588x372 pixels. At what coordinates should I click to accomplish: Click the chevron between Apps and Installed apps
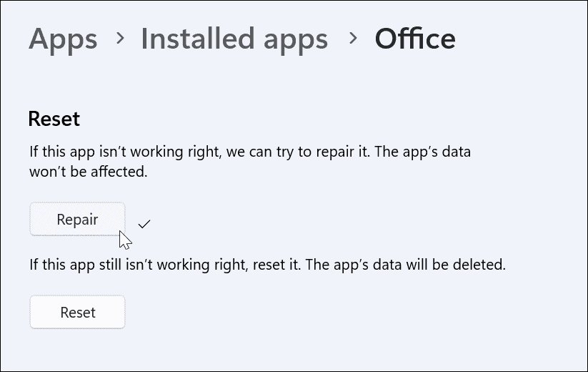pos(119,39)
